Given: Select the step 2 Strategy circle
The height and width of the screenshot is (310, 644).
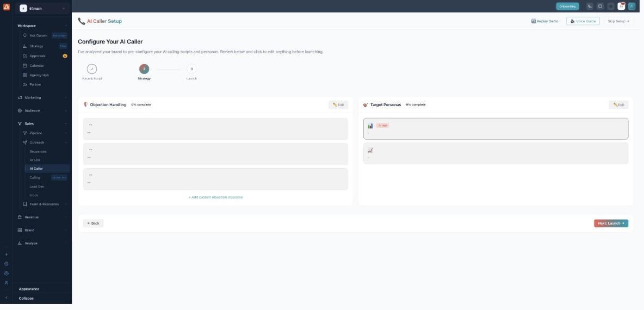Looking at the screenshot, I should click(144, 69).
